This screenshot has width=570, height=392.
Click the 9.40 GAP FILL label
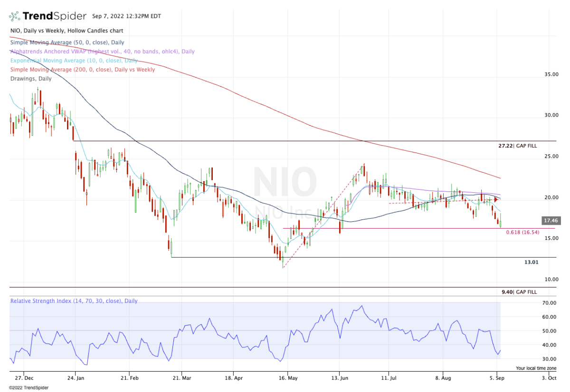[x=519, y=292]
